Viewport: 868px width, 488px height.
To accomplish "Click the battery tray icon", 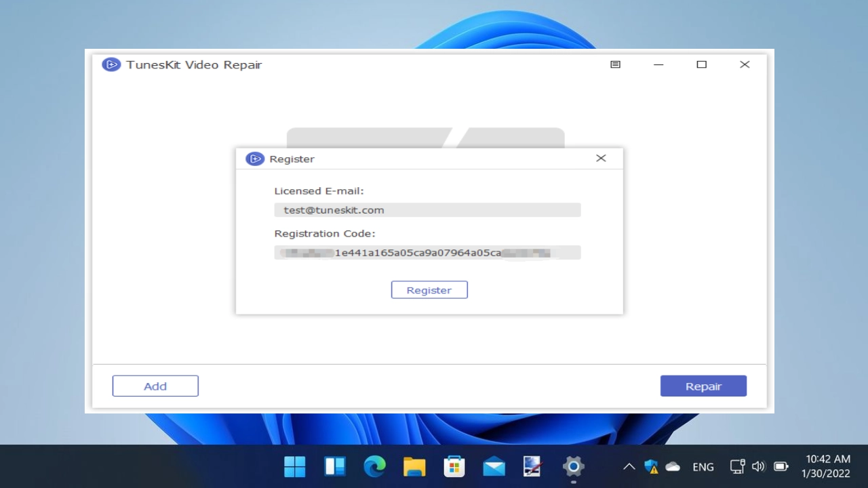I will click(x=781, y=466).
